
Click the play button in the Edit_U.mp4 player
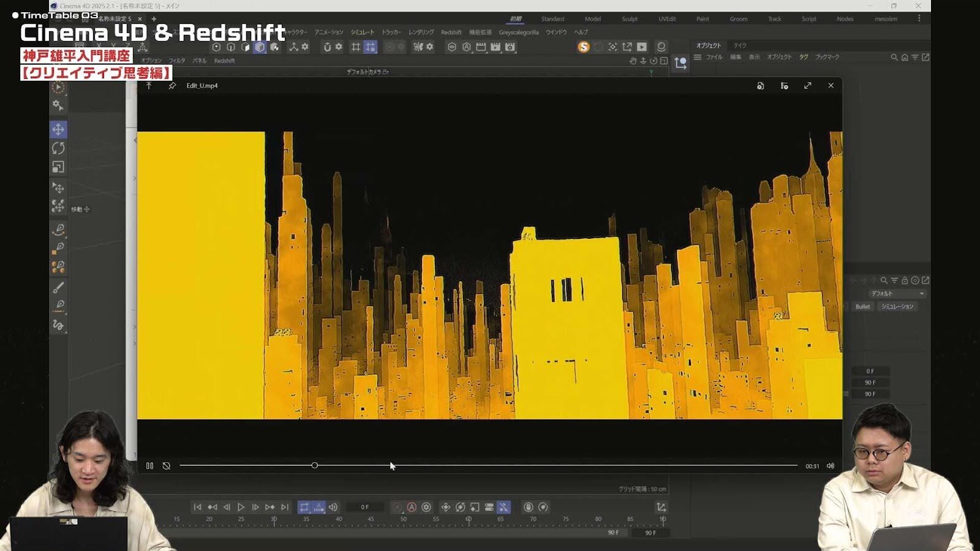(x=149, y=465)
